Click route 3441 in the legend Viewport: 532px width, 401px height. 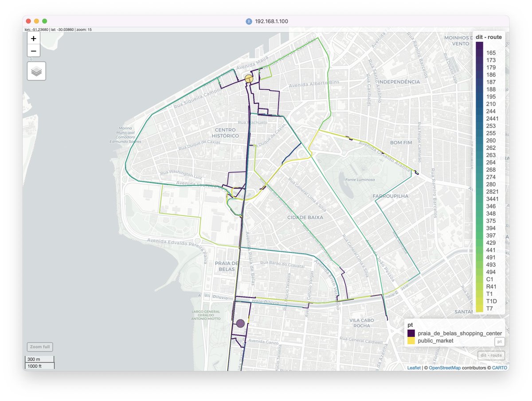point(493,199)
